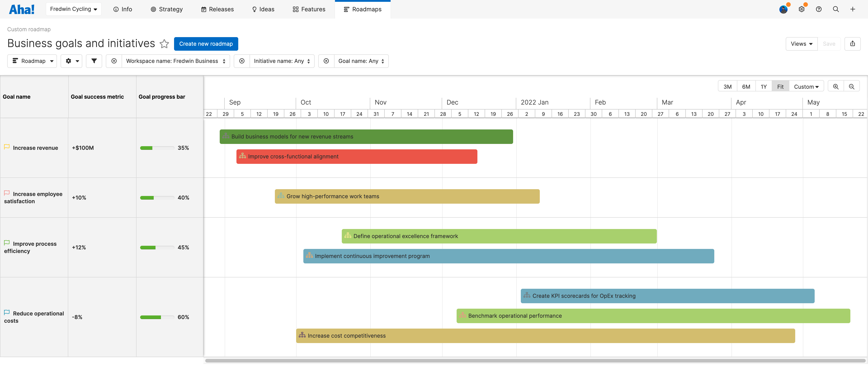The height and width of the screenshot is (377, 868).
Task: Open account settings via the gear icon
Action: pos(802,9)
